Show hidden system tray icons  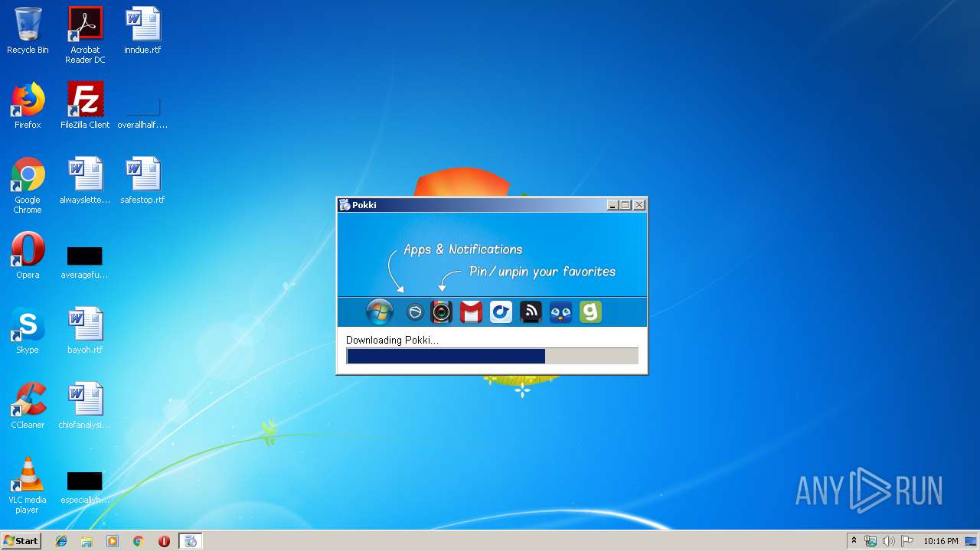coord(854,541)
